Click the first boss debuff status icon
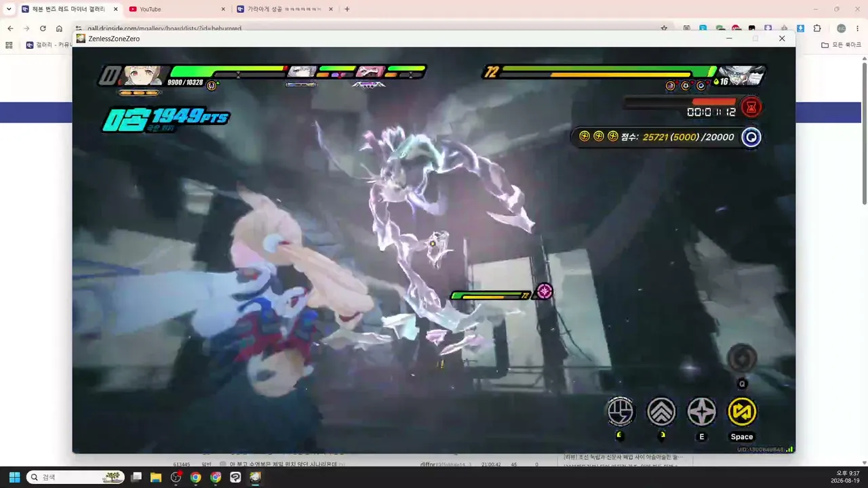This screenshot has width=868, height=488. (671, 85)
